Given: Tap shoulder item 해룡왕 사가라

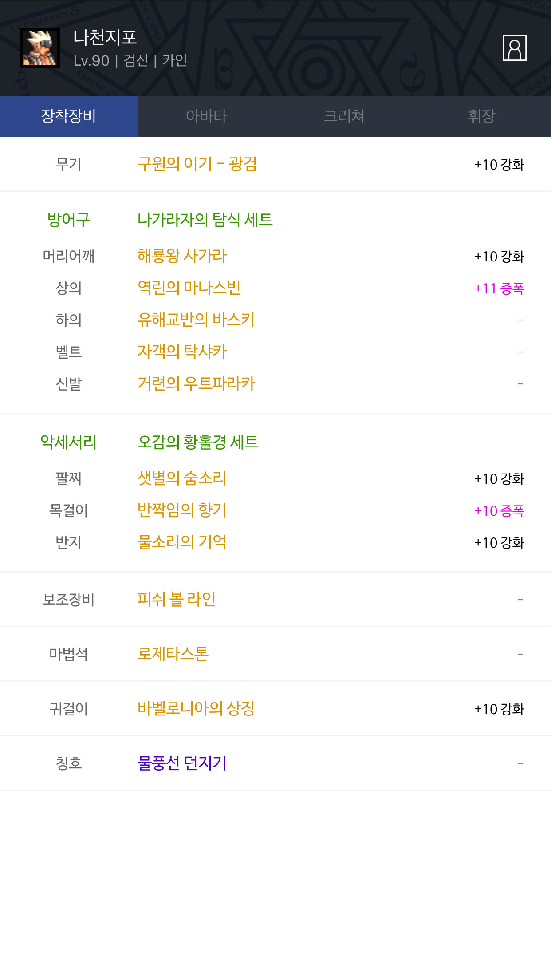Looking at the screenshot, I should [x=182, y=256].
